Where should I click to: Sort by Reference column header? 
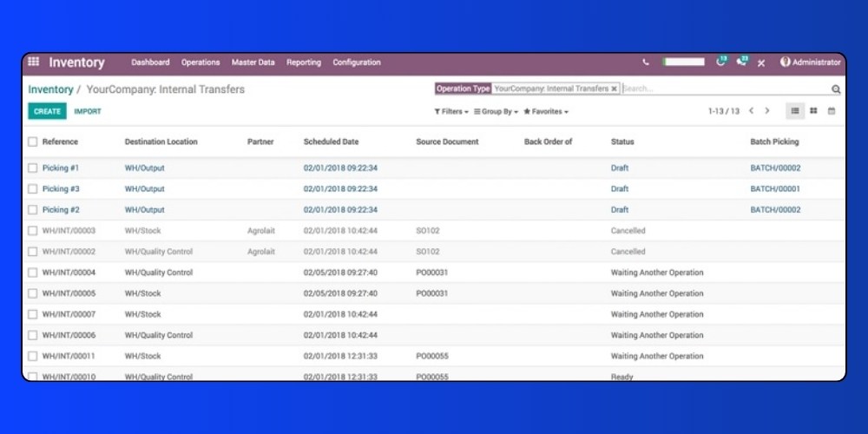pos(60,141)
